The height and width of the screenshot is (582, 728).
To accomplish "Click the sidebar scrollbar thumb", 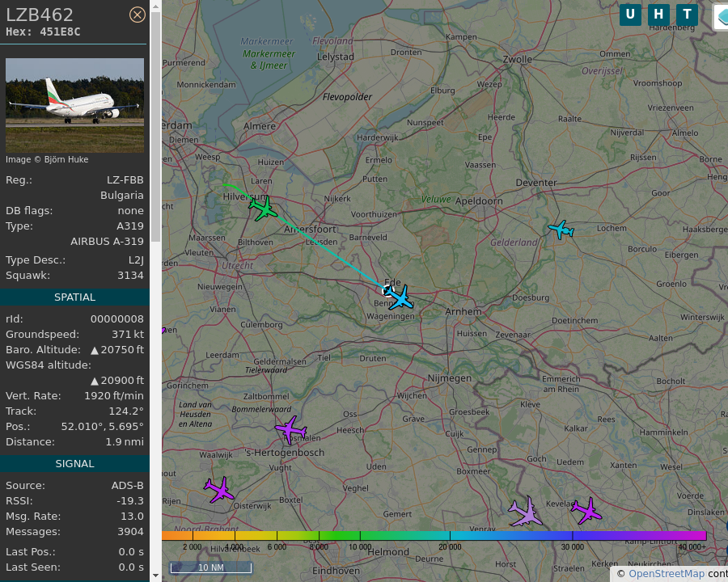I will click(x=155, y=127).
